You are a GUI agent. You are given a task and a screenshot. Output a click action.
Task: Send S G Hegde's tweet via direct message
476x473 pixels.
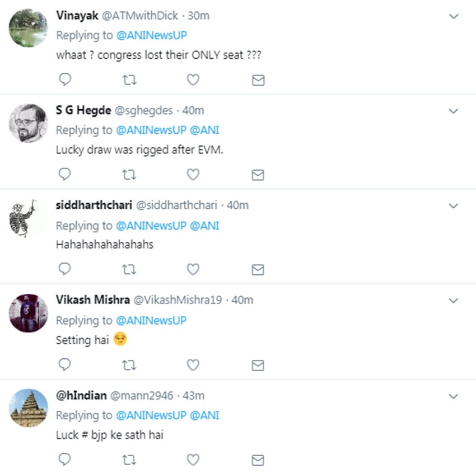[x=258, y=175]
